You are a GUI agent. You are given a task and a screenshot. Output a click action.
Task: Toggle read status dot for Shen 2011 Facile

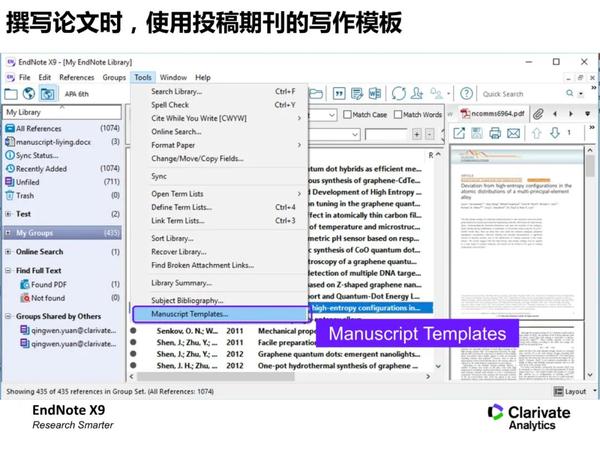pos(133,342)
